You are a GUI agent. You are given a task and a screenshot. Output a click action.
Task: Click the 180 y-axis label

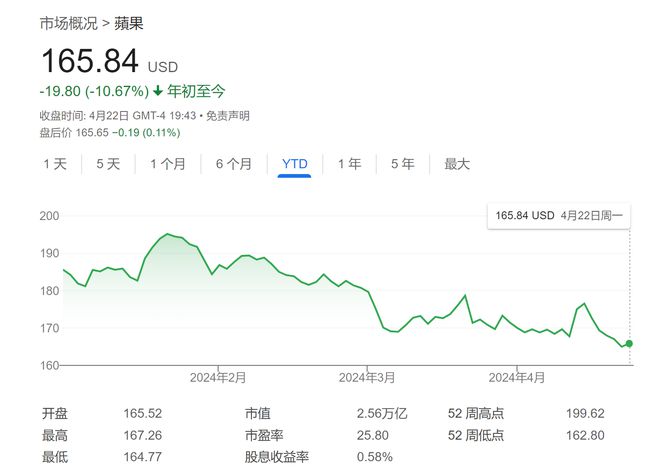[49, 291]
